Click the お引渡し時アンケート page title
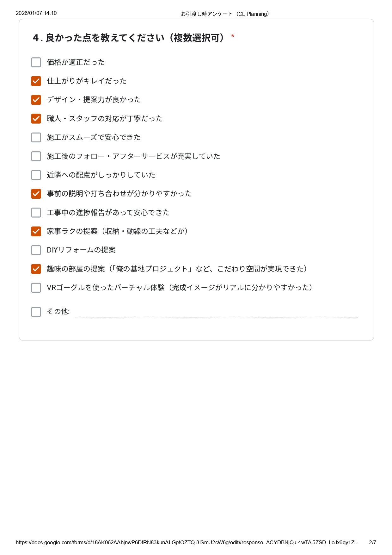392x555 pixels. pos(225,14)
